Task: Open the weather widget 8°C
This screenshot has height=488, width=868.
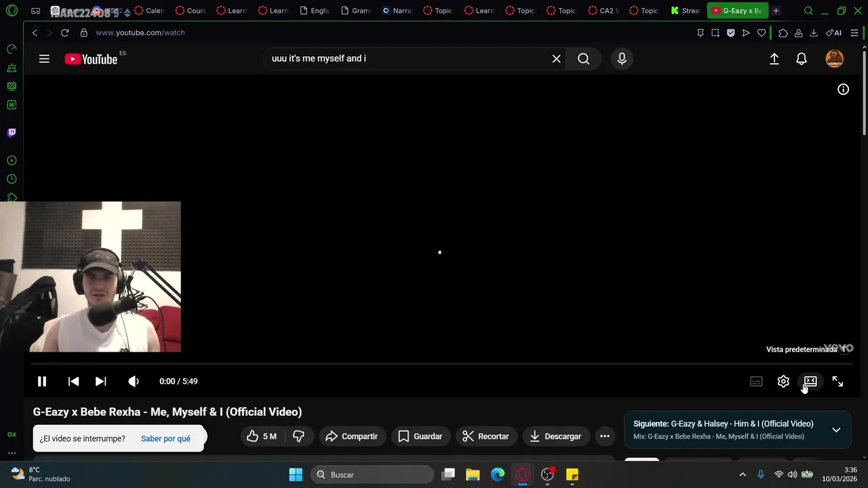Action: click(x=41, y=474)
